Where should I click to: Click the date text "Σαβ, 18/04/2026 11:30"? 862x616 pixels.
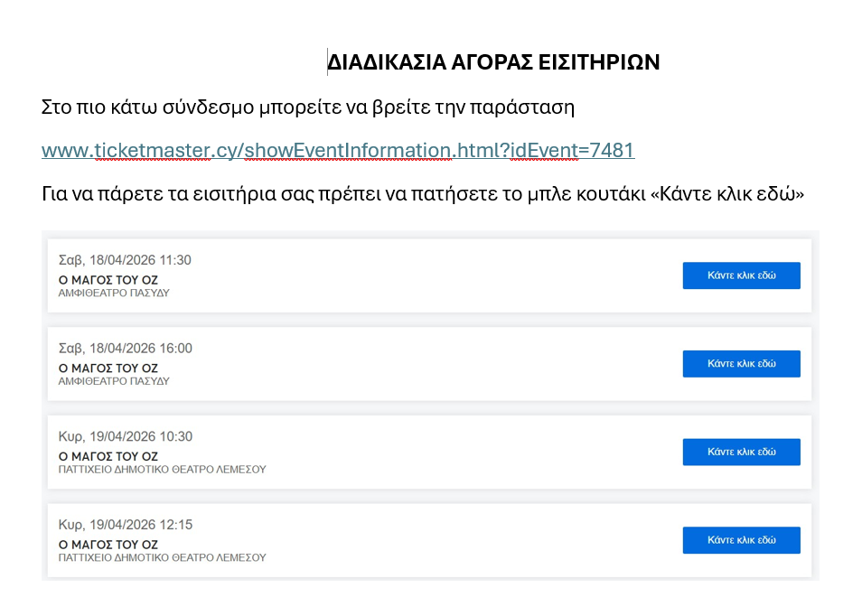click(125, 260)
